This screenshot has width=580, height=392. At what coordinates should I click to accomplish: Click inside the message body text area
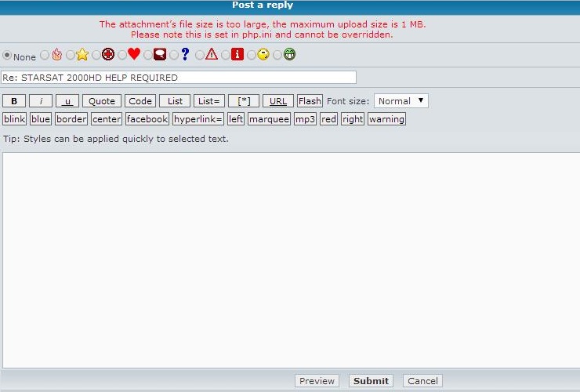tap(290, 259)
